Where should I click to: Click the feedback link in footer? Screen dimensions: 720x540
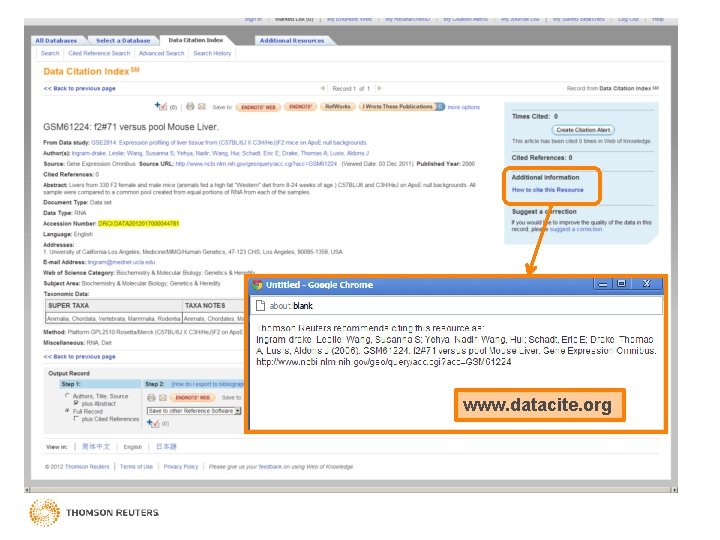click(270, 467)
